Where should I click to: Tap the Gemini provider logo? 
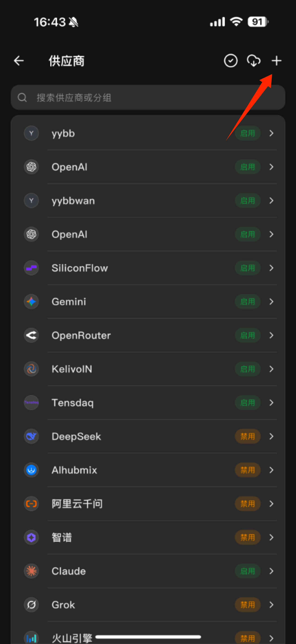(31, 302)
